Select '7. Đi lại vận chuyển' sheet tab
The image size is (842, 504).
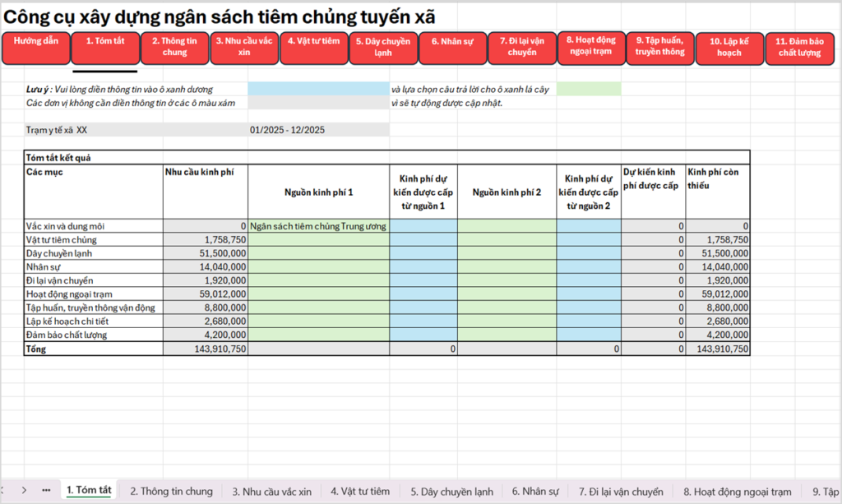[620, 492]
